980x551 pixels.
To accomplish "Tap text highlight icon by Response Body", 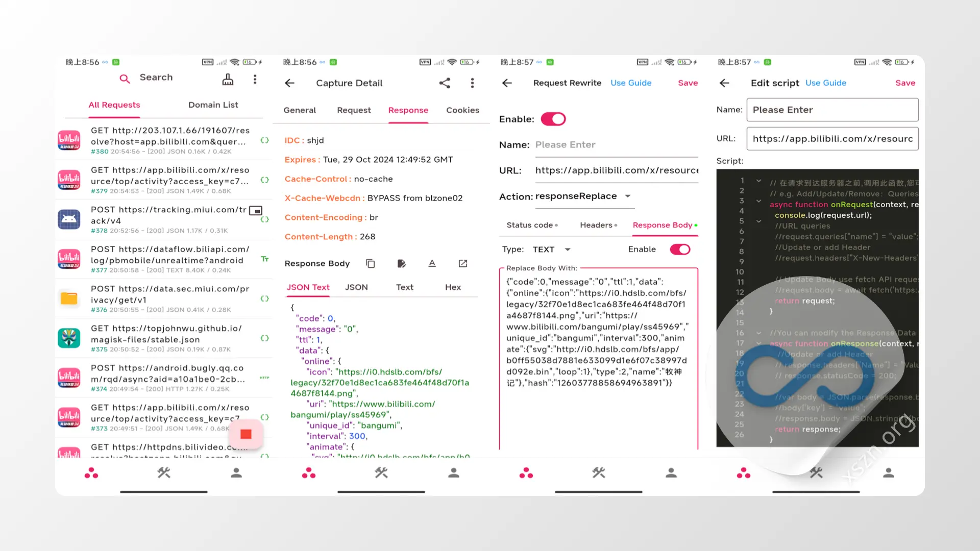I will pyautogui.click(x=432, y=264).
